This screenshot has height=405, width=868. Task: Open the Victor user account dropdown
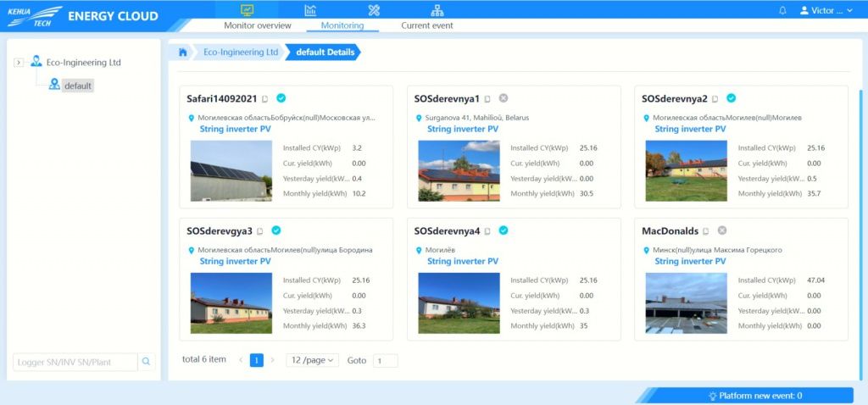[826, 10]
